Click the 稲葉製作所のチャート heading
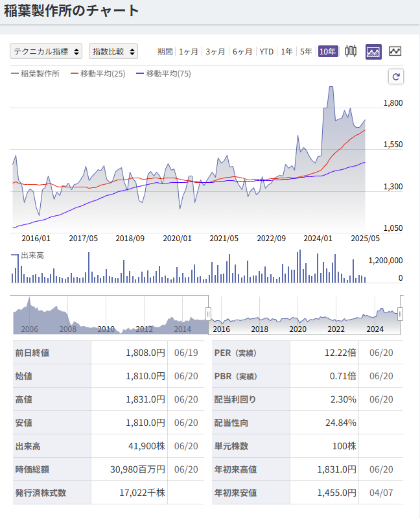The image size is (420, 518). point(71,11)
